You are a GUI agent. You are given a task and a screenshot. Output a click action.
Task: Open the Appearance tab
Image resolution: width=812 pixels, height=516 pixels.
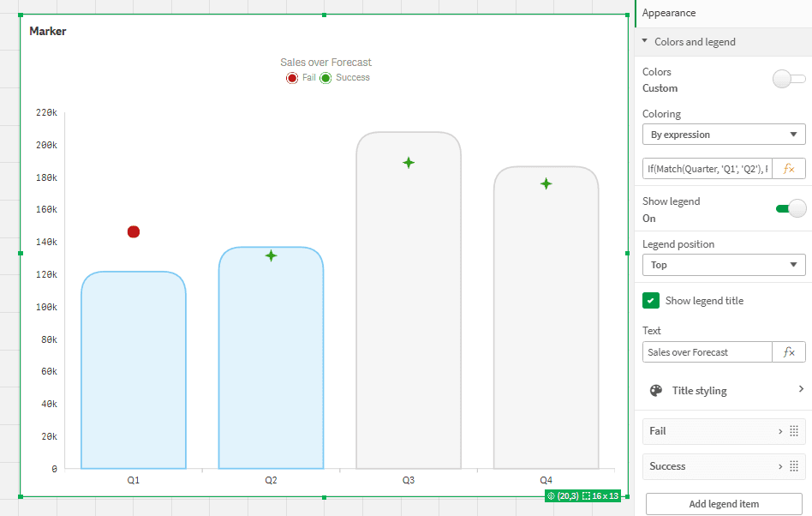coord(669,13)
